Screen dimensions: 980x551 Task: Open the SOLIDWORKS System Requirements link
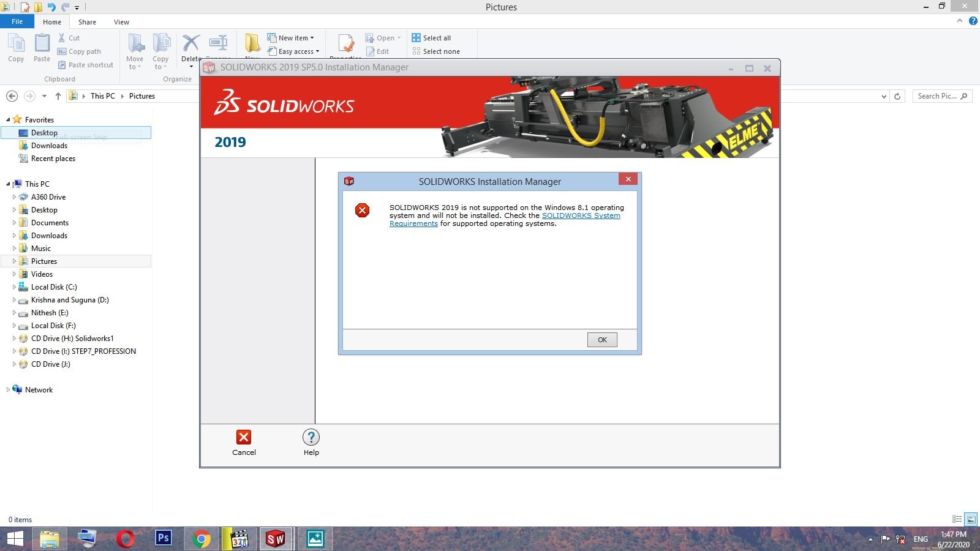point(505,219)
